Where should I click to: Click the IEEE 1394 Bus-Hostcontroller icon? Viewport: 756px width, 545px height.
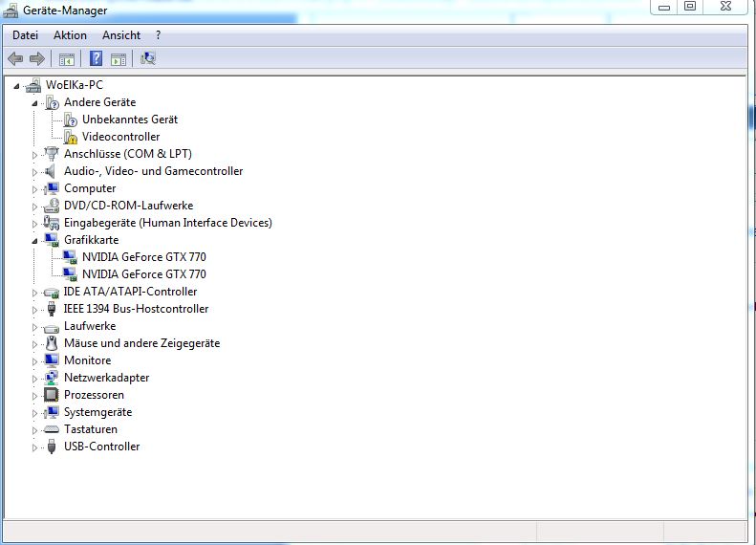point(52,309)
